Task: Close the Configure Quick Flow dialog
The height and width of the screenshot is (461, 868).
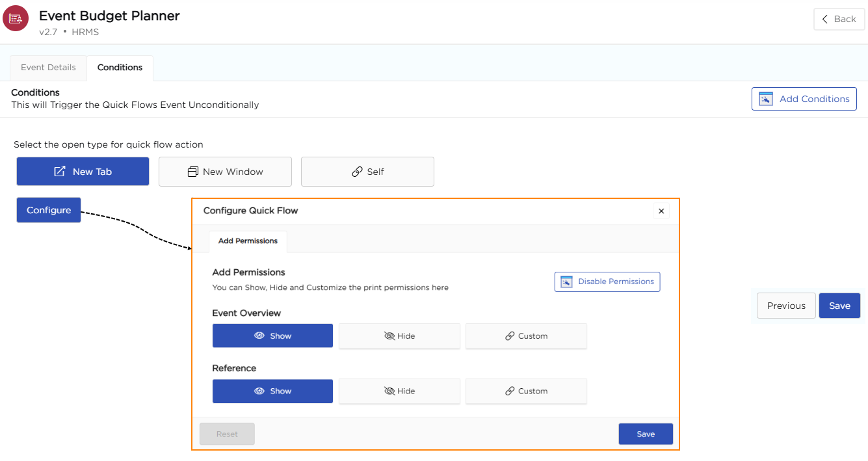Action: (661, 211)
